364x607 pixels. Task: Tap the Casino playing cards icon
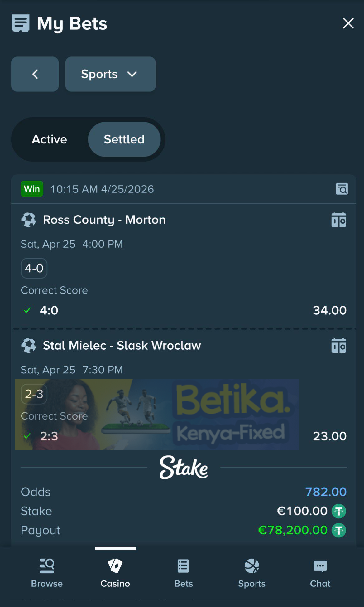tap(115, 566)
